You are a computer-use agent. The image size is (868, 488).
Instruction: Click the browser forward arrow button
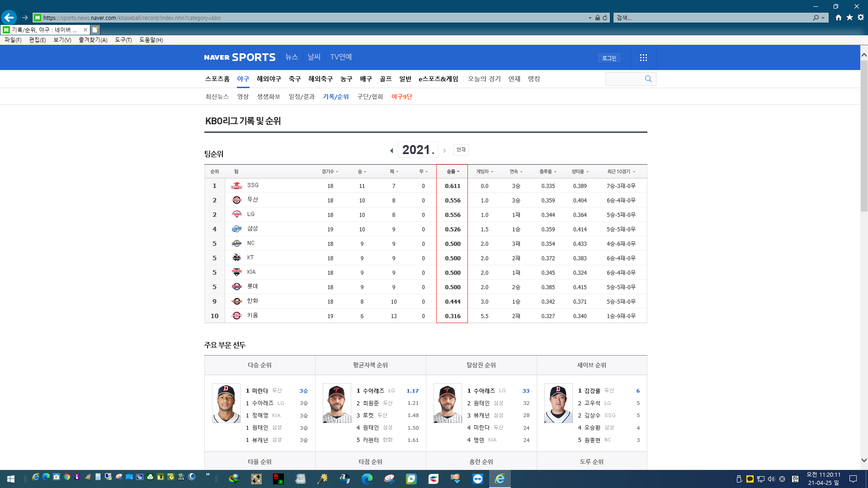(25, 18)
